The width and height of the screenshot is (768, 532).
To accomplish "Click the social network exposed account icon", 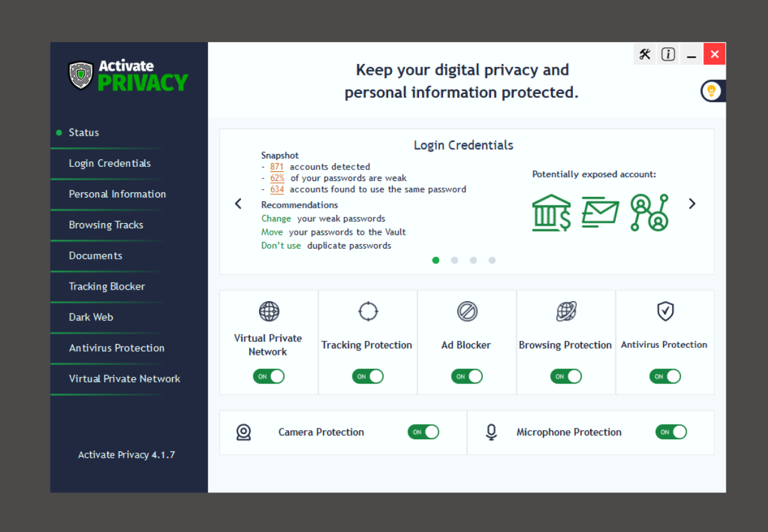I will click(x=648, y=212).
